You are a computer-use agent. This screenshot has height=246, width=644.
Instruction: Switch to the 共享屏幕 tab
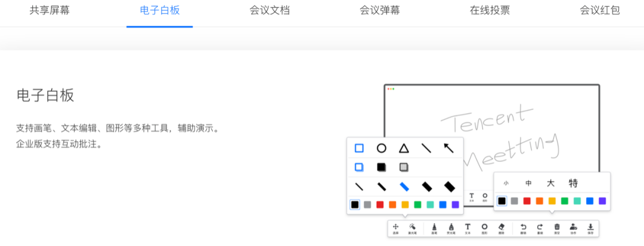(x=49, y=10)
